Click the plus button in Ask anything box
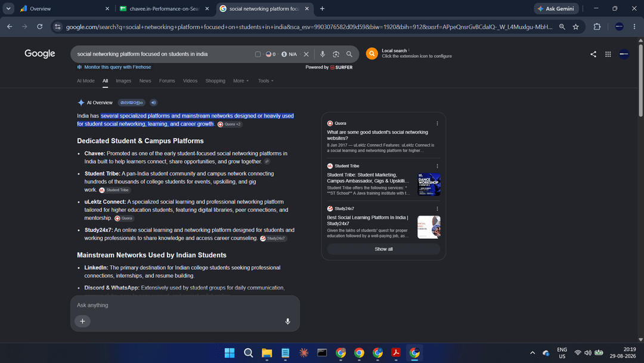This screenshot has height=363, width=644. tap(82, 321)
